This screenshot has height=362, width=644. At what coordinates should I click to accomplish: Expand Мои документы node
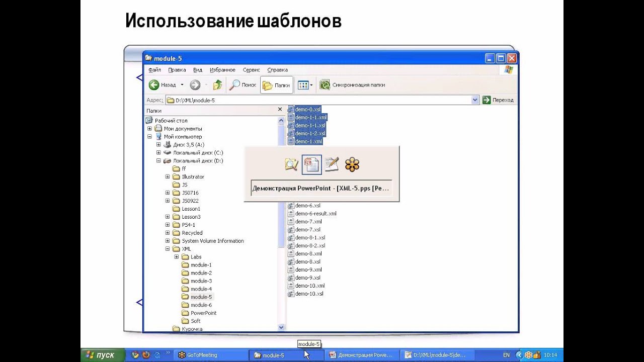tap(149, 129)
